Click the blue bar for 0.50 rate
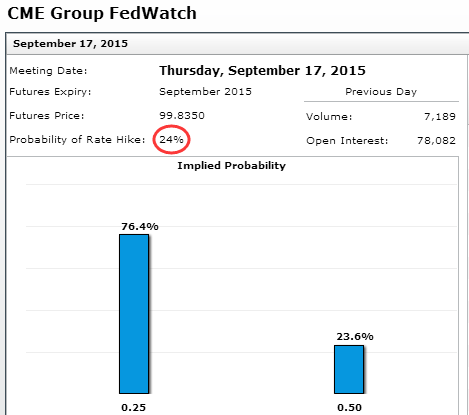 [349, 369]
